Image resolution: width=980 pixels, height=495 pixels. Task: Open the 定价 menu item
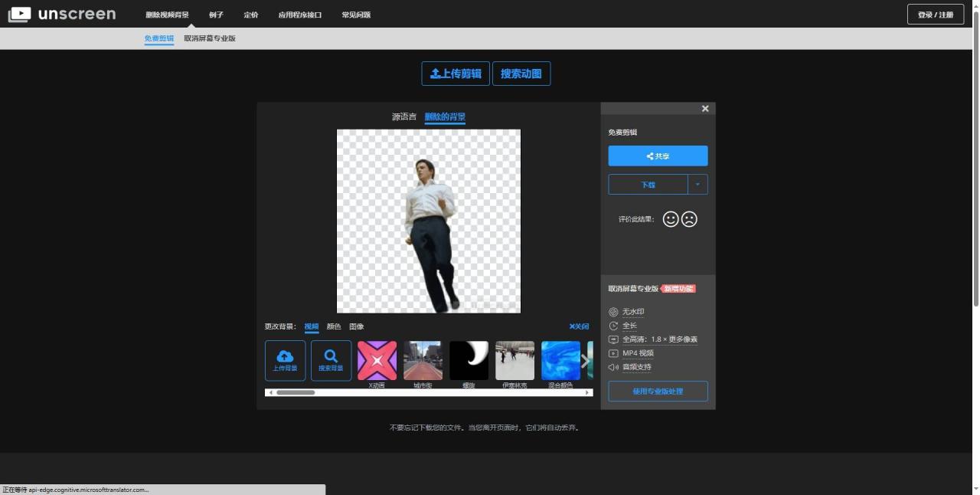tap(251, 15)
